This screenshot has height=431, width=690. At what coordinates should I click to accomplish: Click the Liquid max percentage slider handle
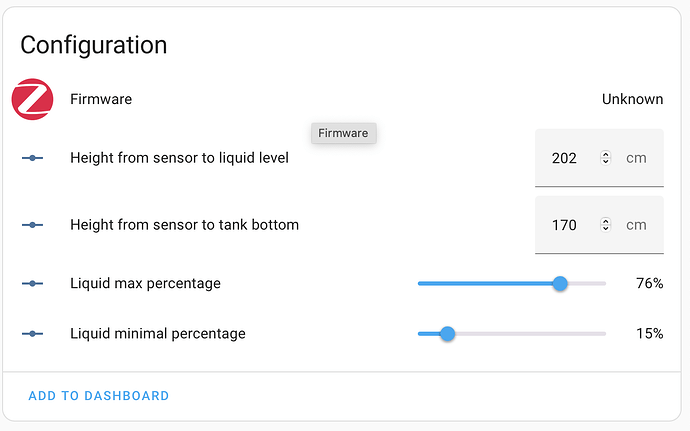pos(560,284)
